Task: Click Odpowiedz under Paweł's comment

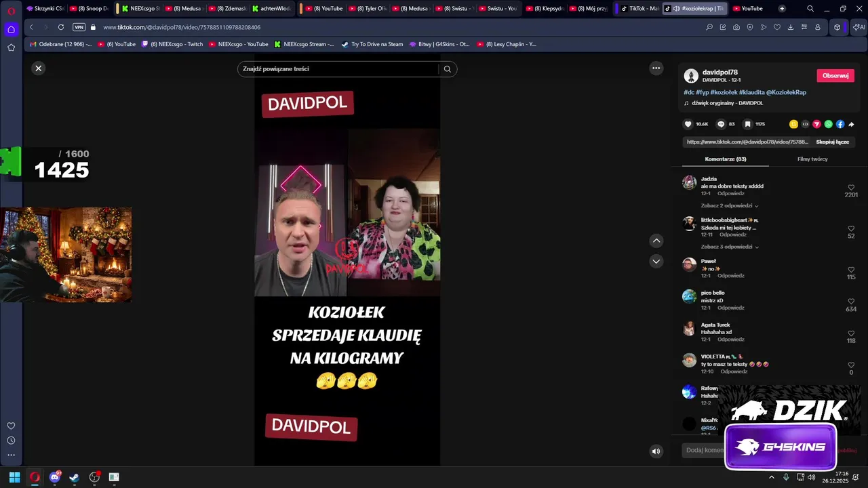Action: pyautogui.click(x=731, y=276)
